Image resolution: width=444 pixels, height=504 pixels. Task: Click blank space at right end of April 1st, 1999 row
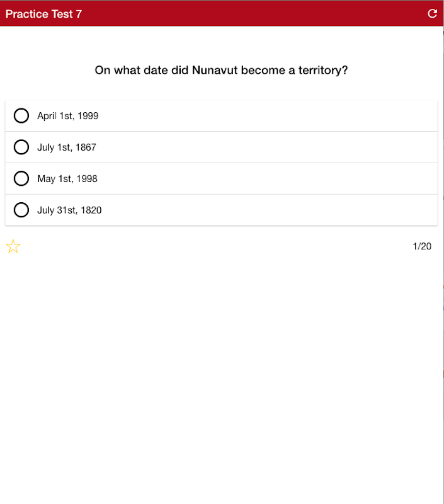(378, 116)
